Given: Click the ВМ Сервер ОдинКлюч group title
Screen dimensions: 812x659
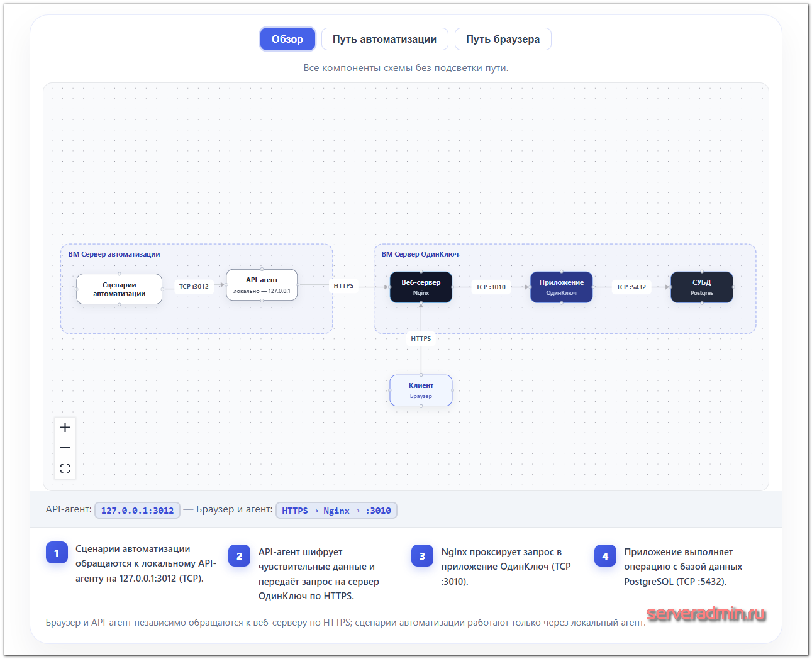Looking at the screenshot, I should 420,254.
